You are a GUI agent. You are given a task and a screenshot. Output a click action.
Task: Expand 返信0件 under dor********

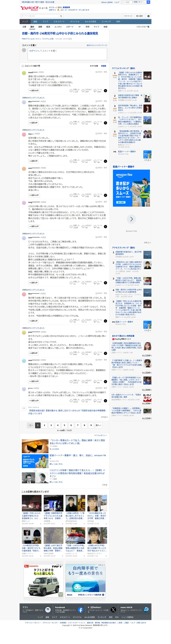33,123
